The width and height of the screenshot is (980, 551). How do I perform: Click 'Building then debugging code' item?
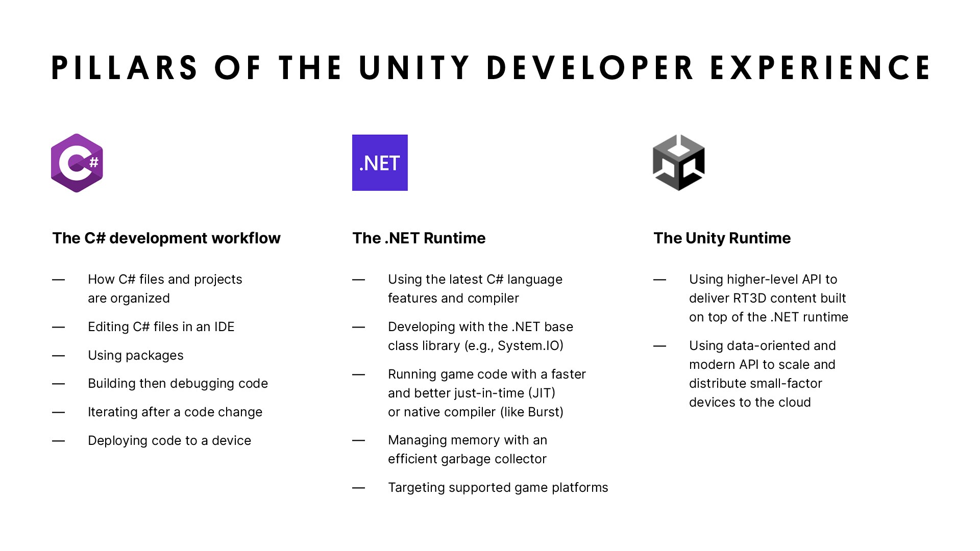click(162, 384)
